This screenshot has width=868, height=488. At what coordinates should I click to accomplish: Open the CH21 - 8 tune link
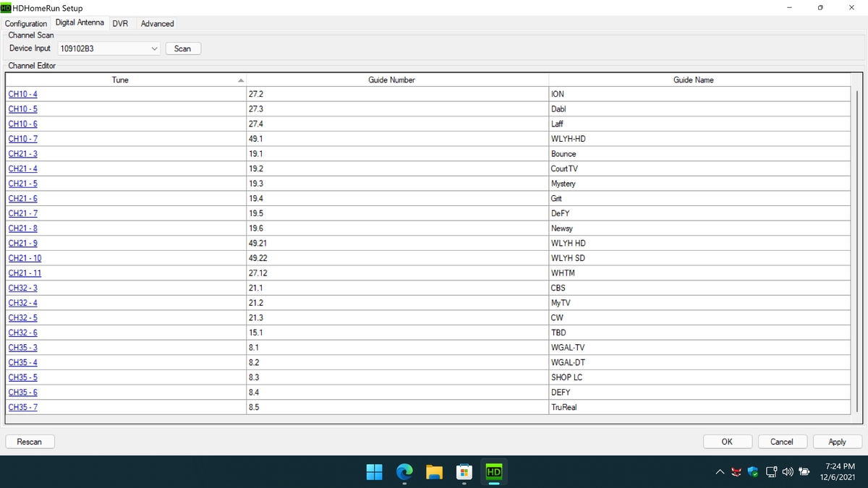click(22, 228)
